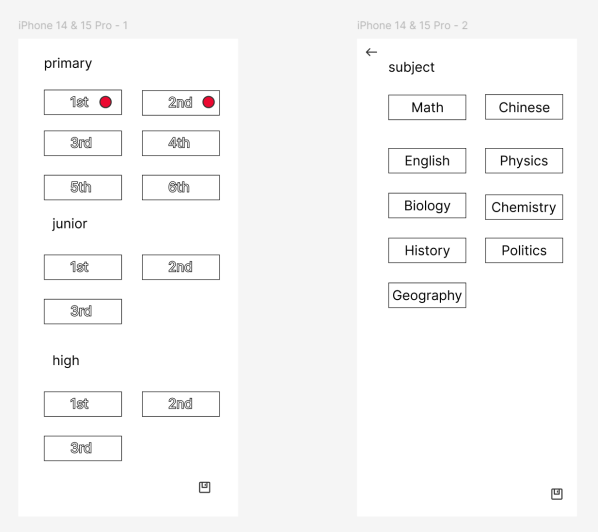The height and width of the screenshot is (532, 598).
Task: Select the primary 4th grade button
Action: [181, 143]
